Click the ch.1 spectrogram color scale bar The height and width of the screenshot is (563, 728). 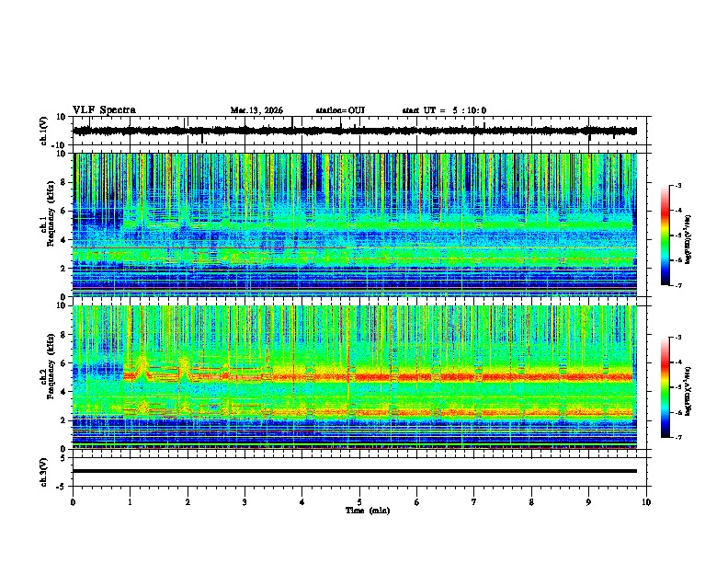pyautogui.click(x=665, y=236)
